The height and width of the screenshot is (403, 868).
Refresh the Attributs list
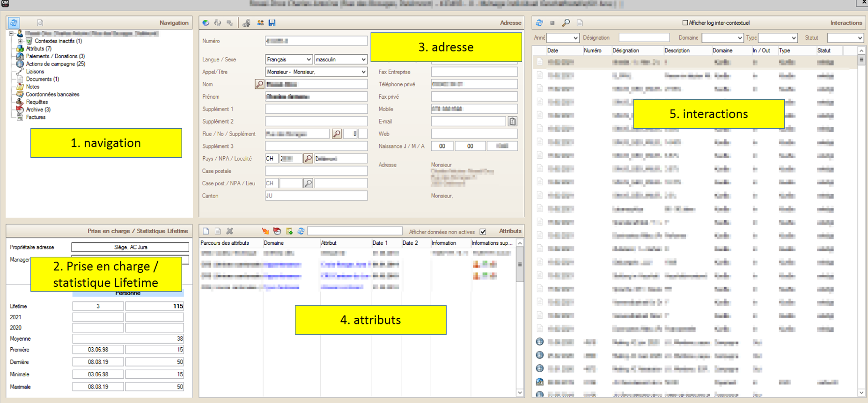pyautogui.click(x=301, y=231)
